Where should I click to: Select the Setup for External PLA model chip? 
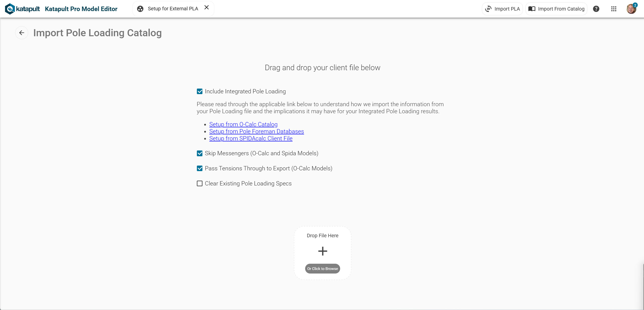(x=173, y=9)
